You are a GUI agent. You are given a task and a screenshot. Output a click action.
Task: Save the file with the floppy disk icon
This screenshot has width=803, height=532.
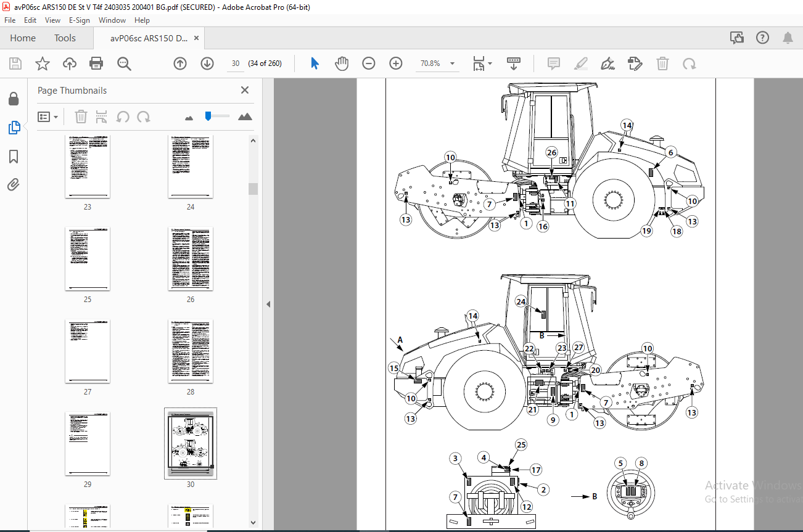coord(15,63)
